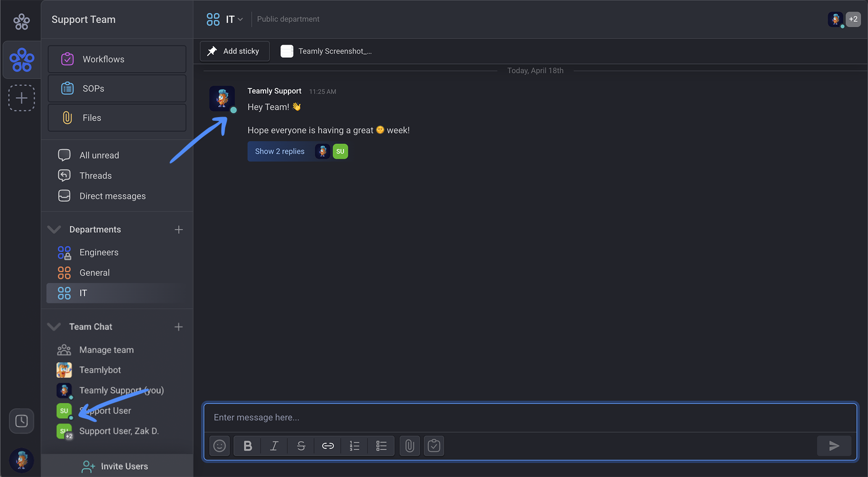Click the Support Team workspace title

83,19
